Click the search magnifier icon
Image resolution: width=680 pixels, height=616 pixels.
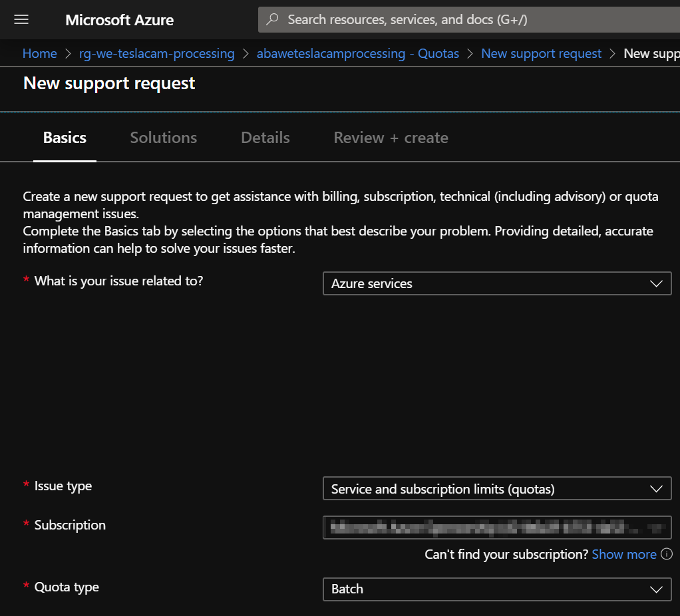click(272, 19)
